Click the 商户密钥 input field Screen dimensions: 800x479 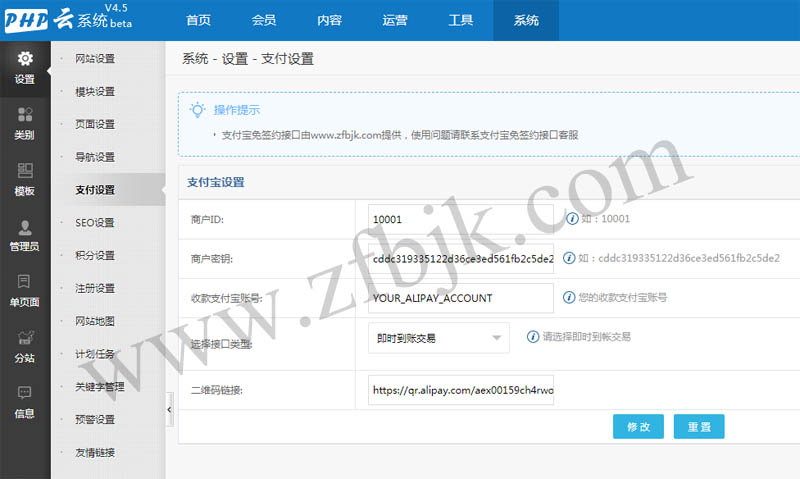461,259
